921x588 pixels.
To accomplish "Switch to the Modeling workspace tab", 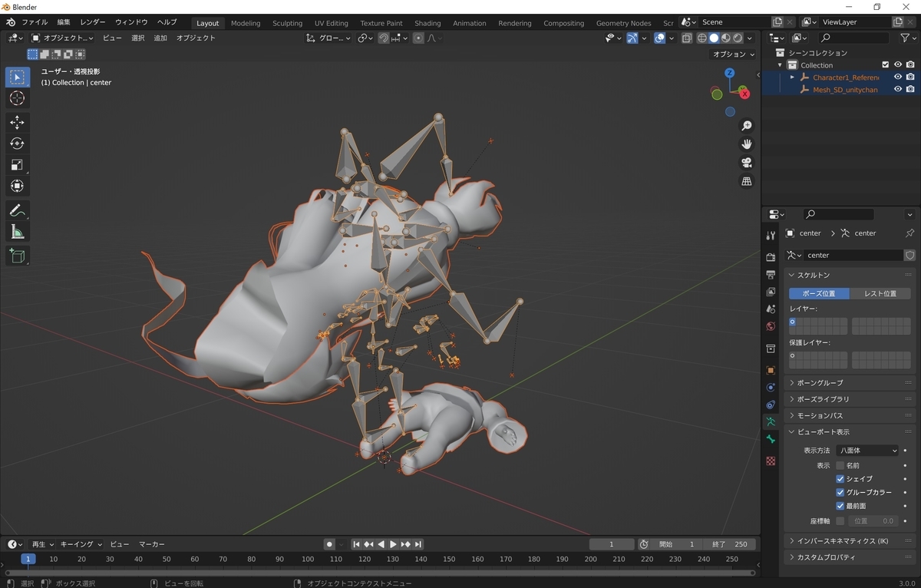I will pyautogui.click(x=246, y=23).
